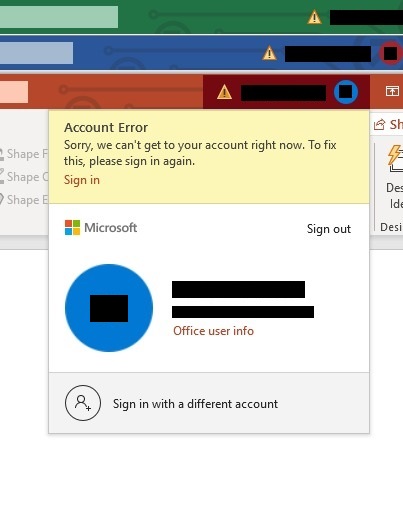Select Shape Fill option
403x507 pixels.
click(24, 154)
